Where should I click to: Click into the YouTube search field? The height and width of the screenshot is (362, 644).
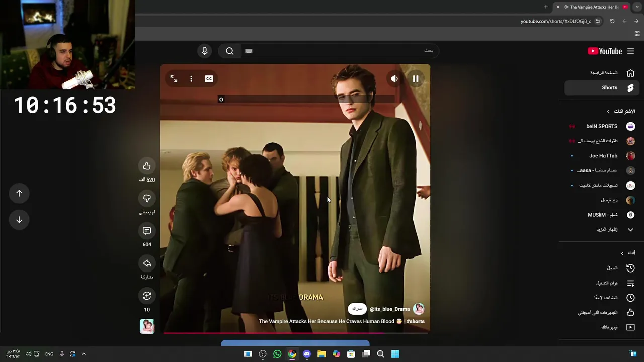[x=340, y=51]
